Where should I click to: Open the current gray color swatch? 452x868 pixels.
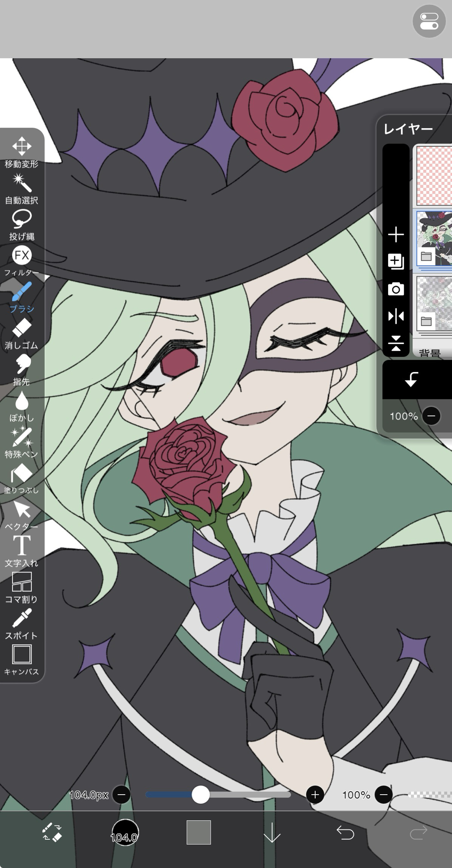click(198, 832)
